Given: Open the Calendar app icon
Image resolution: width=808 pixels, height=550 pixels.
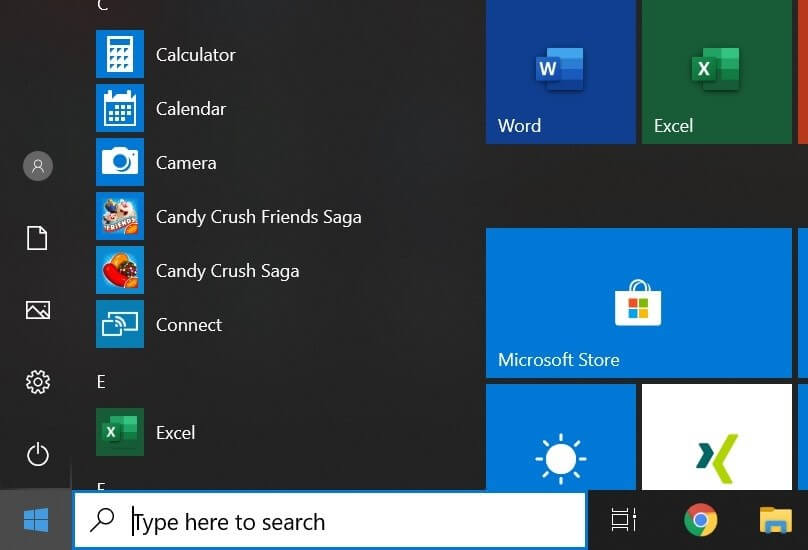Looking at the screenshot, I should [120, 108].
